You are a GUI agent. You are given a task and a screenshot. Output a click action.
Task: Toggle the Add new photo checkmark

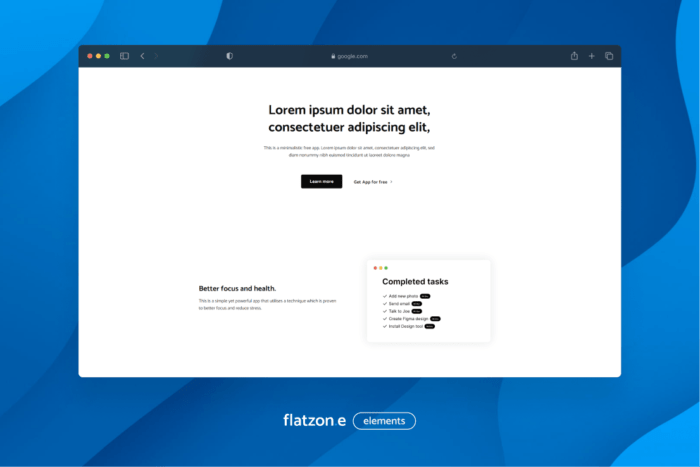click(385, 296)
